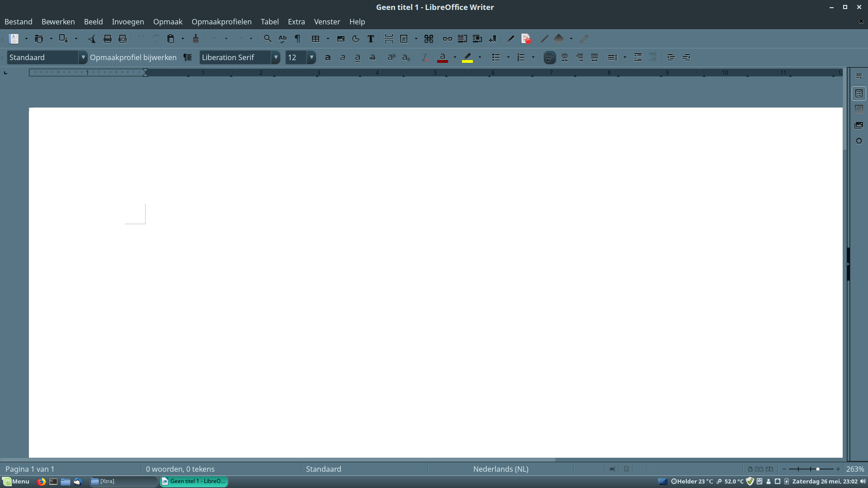
Task: Click the Insert line drawing tool
Action: tap(544, 39)
